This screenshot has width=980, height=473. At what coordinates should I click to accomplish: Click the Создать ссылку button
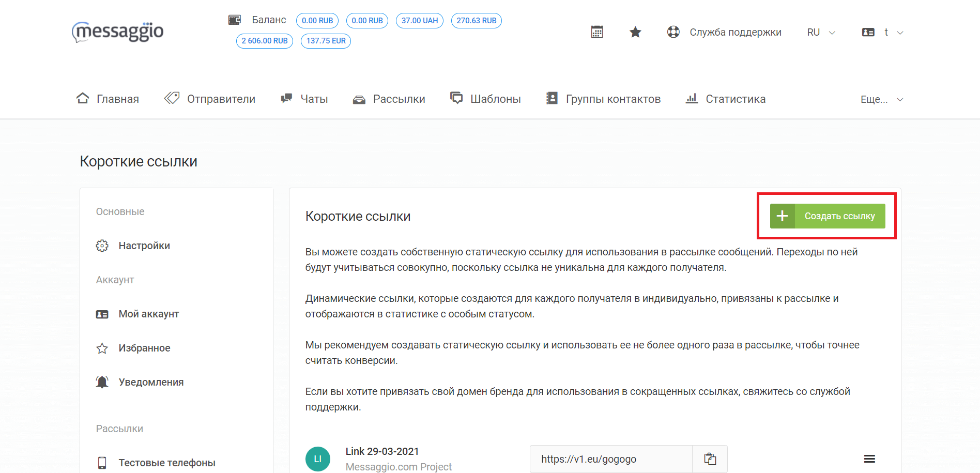[828, 216]
